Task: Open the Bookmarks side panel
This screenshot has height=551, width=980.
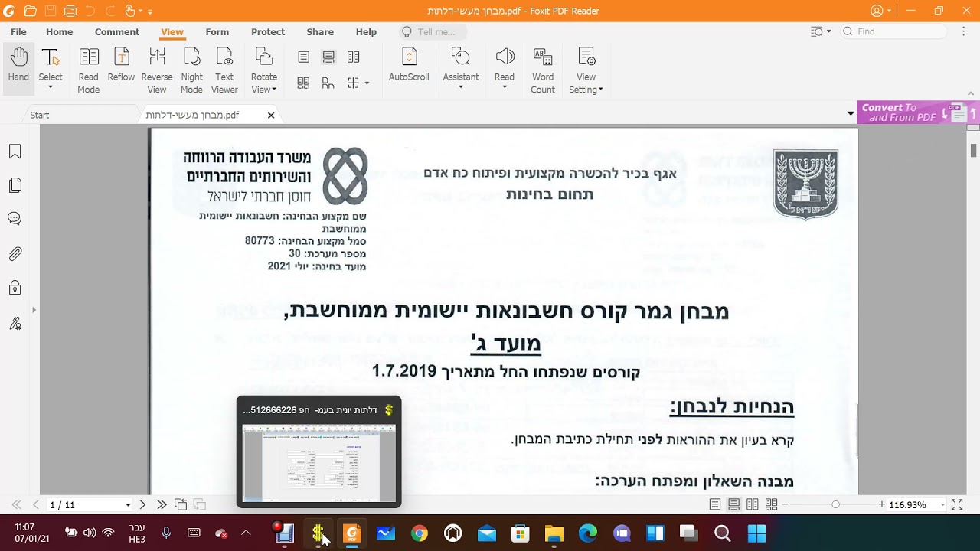Action: click(15, 152)
